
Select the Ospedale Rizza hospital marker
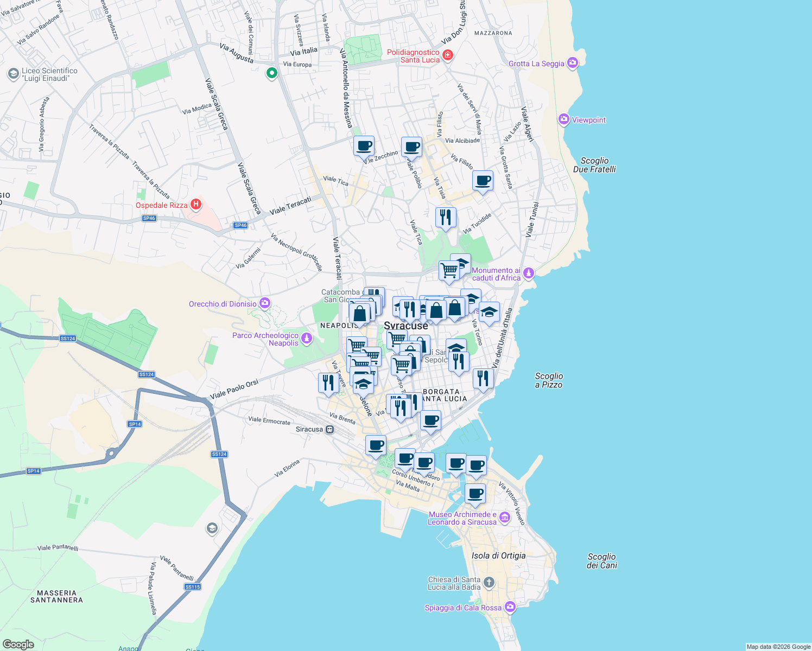point(195,204)
